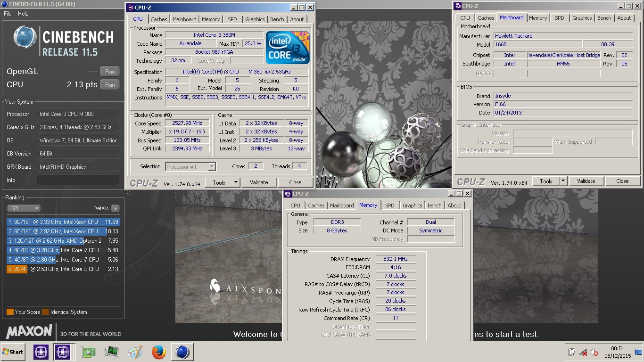Click the Info input field in Cinebench
644x362 pixels.
(x=78, y=180)
